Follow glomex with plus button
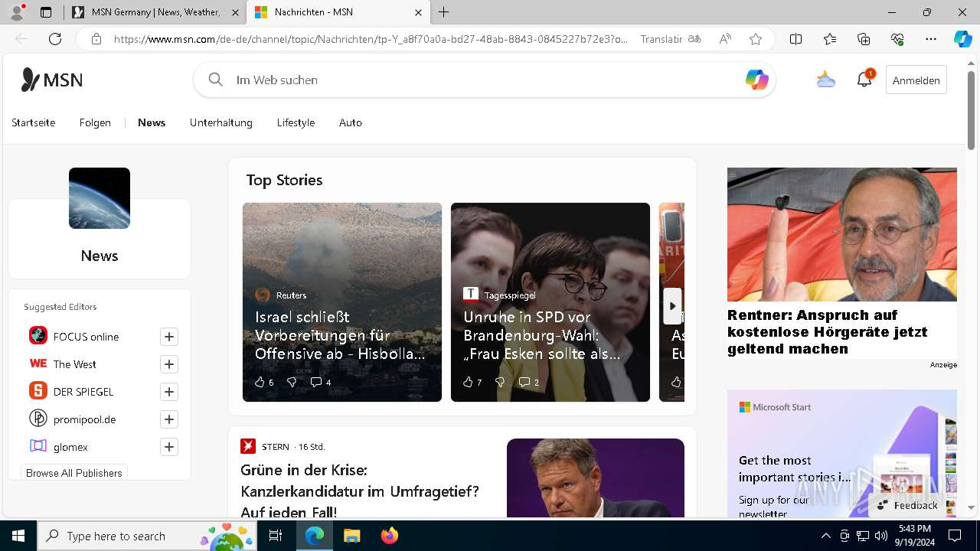Screen dimensions: 980x551 169,447
